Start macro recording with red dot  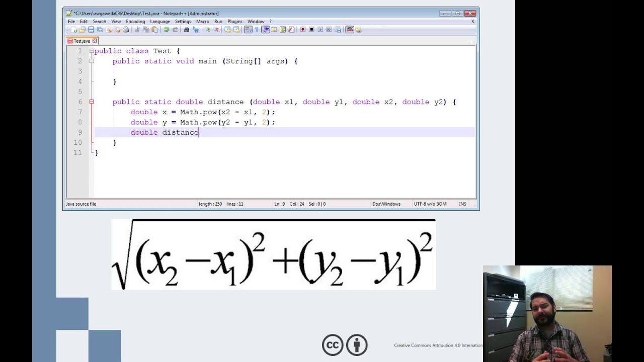coord(303,30)
